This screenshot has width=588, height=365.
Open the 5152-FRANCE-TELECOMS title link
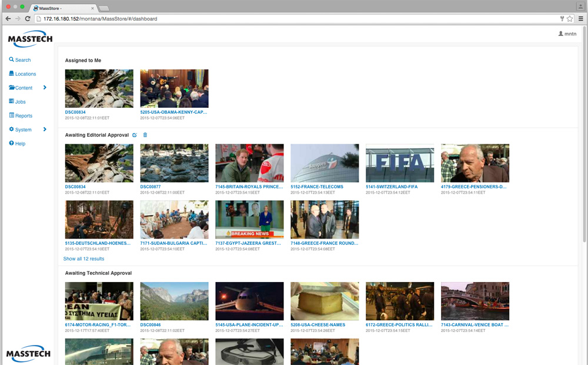(x=317, y=187)
